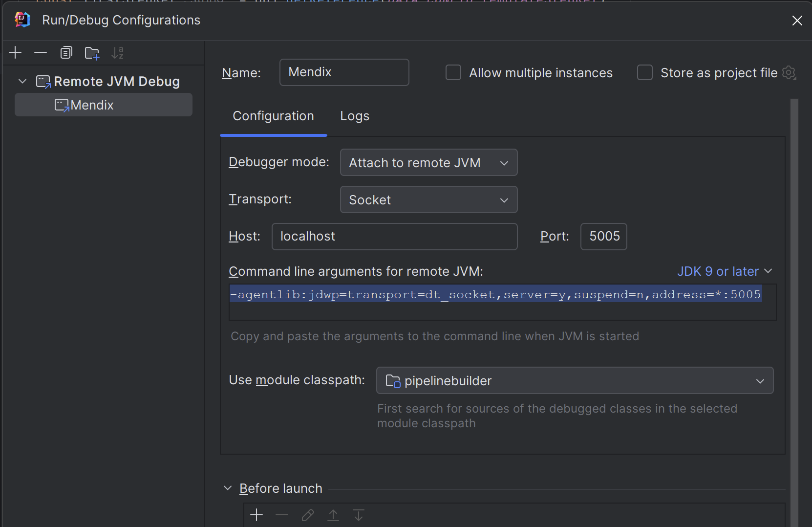Copy the Mendix configuration

(66, 52)
